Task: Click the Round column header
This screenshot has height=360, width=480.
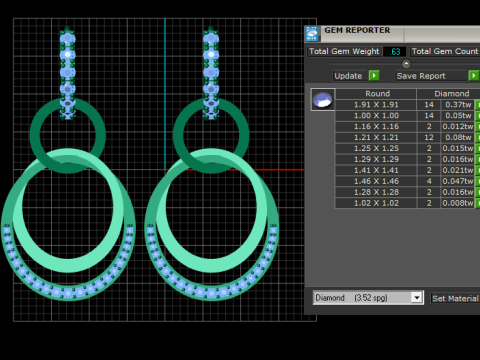Action: (x=376, y=94)
